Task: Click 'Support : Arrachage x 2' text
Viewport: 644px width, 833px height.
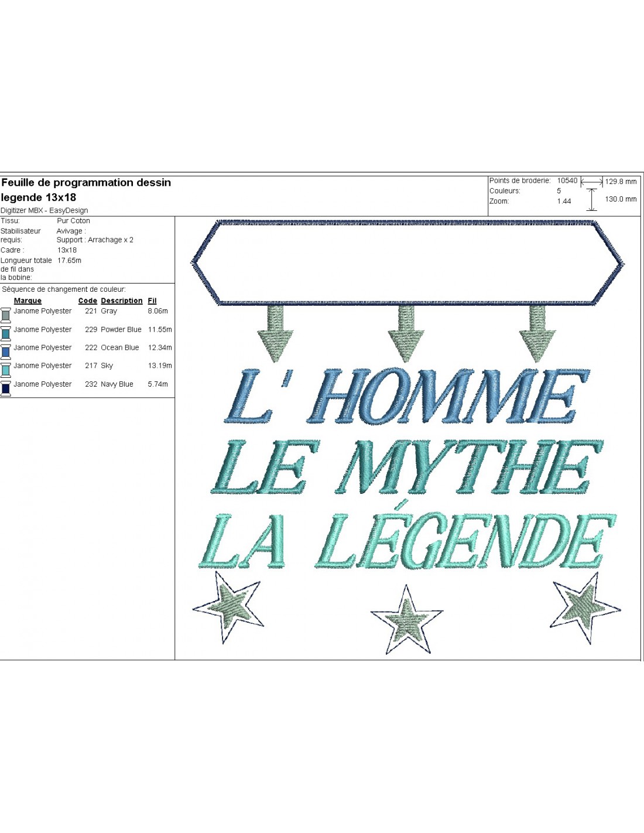Action: pyautogui.click(x=95, y=240)
